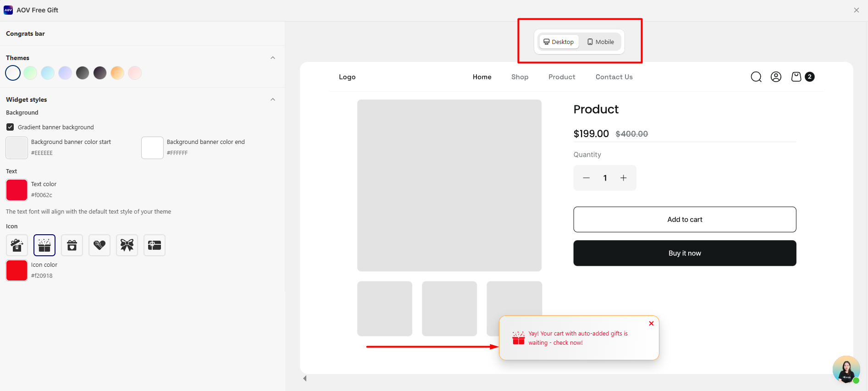Uncheck Gradient banner background checkbox
The width and height of the screenshot is (868, 391).
[x=10, y=127]
